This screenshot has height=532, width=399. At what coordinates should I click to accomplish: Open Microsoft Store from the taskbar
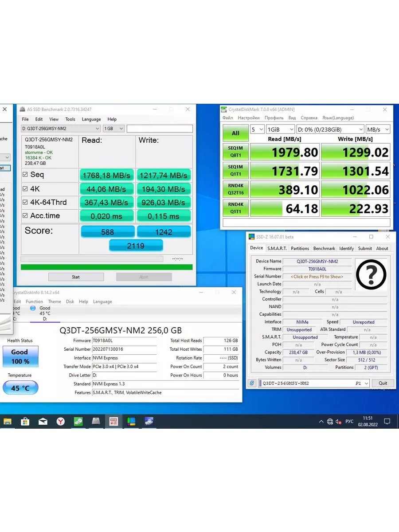coord(25,422)
